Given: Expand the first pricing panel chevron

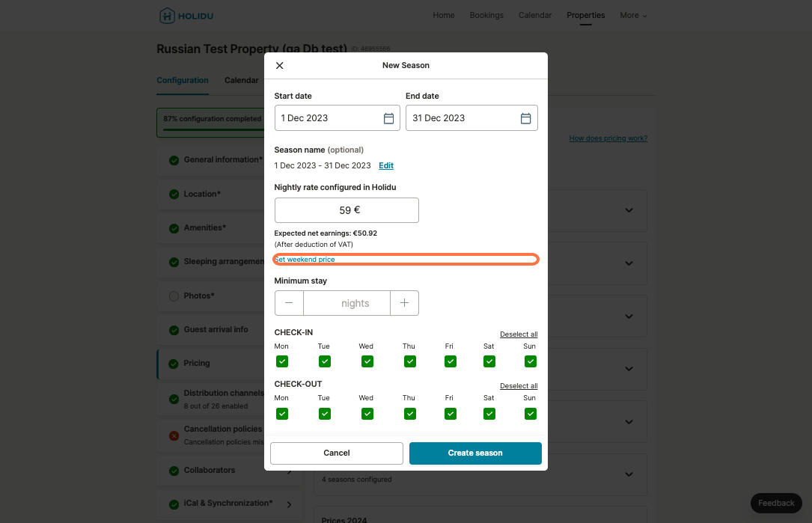Looking at the screenshot, I should tap(629, 210).
